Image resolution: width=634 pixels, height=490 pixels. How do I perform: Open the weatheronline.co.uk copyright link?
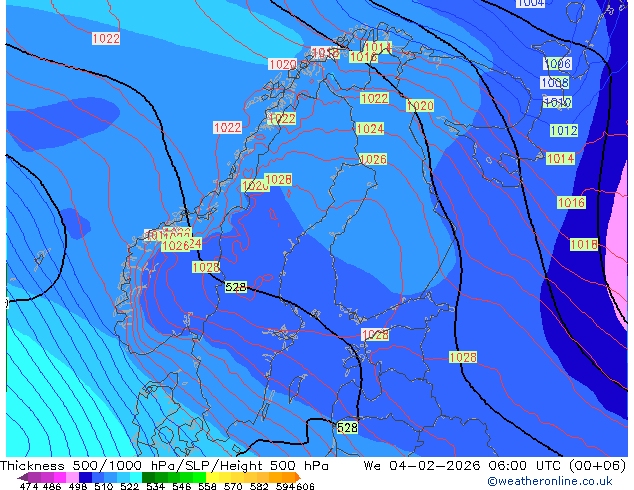(550, 481)
